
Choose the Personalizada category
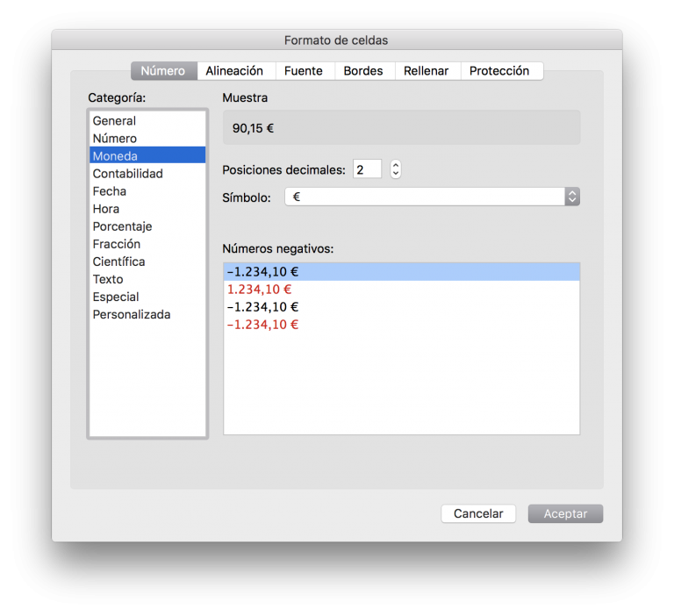click(147, 315)
